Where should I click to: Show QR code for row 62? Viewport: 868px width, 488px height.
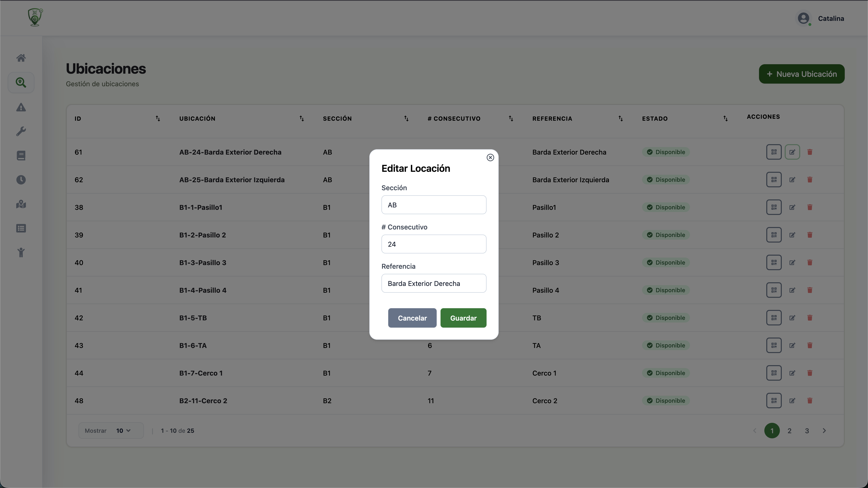click(774, 180)
